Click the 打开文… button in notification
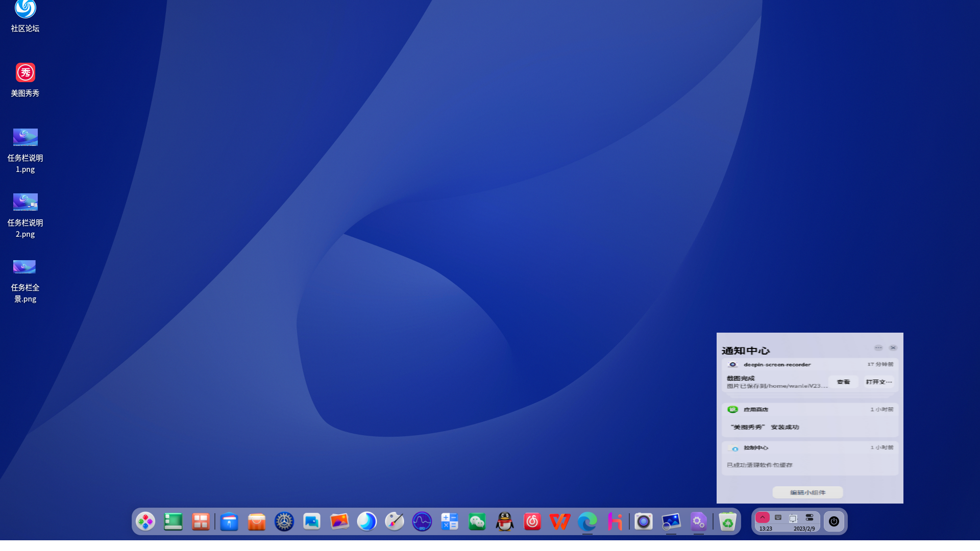The width and height of the screenshot is (980, 551). click(878, 382)
